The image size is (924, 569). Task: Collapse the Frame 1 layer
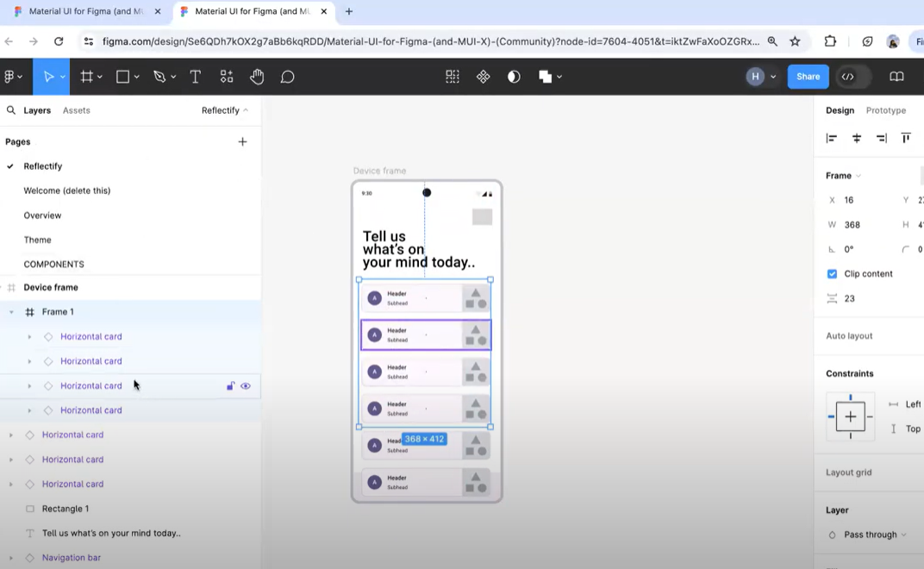pyautogui.click(x=11, y=312)
